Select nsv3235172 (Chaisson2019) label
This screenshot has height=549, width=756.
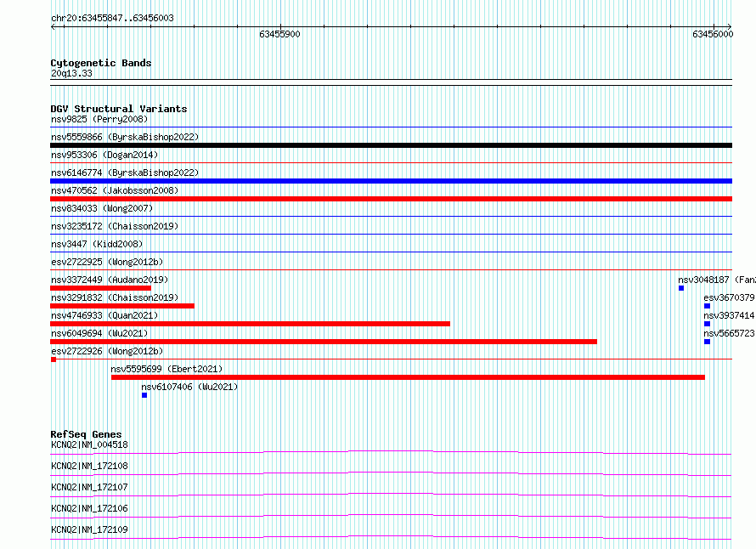[115, 226]
